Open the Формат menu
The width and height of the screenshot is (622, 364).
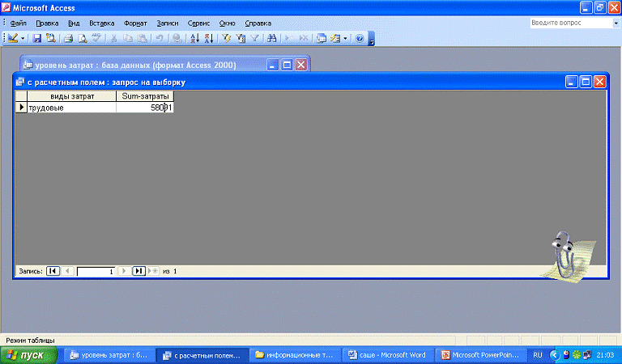tap(135, 23)
